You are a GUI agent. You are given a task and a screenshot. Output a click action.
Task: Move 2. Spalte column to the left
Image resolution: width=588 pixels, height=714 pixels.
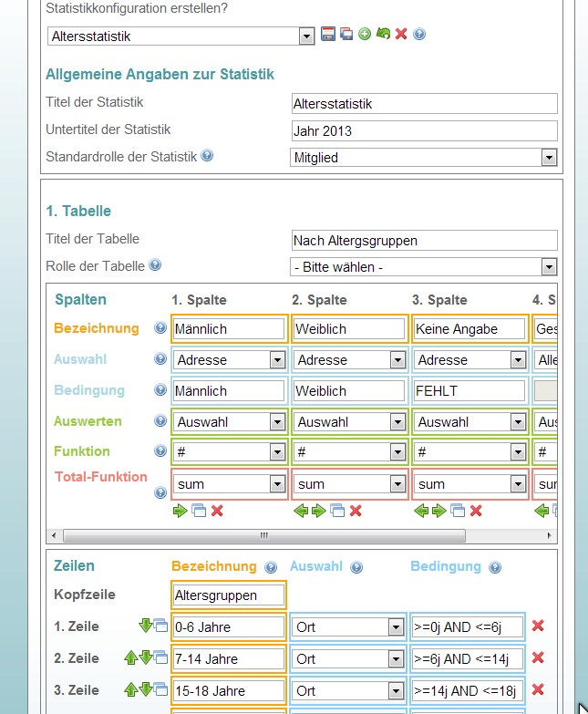(301, 511)
